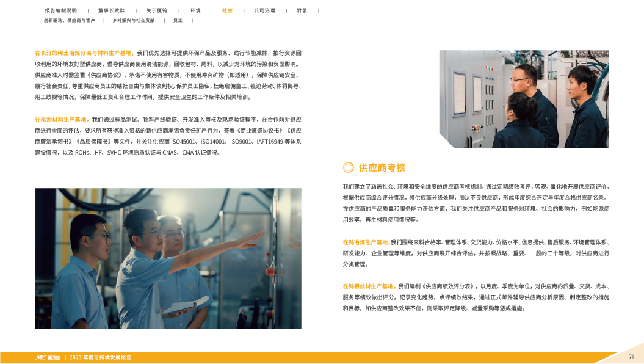Screen dimensions: 644x364
Task: Select the highlighted 社会 tab
Action: (227, 11)
